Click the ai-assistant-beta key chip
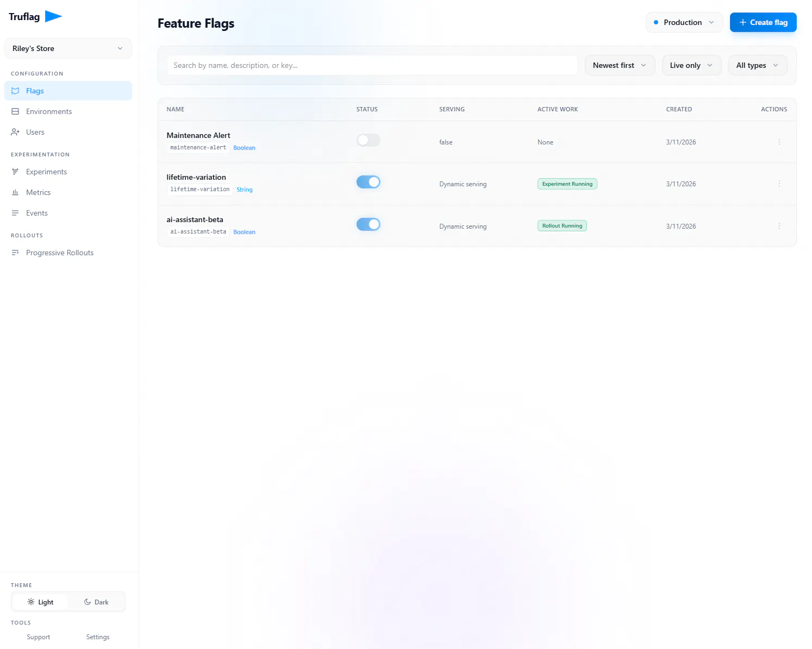Image resolution: width=812 pixels, height=649 pixels. (198, 232)
